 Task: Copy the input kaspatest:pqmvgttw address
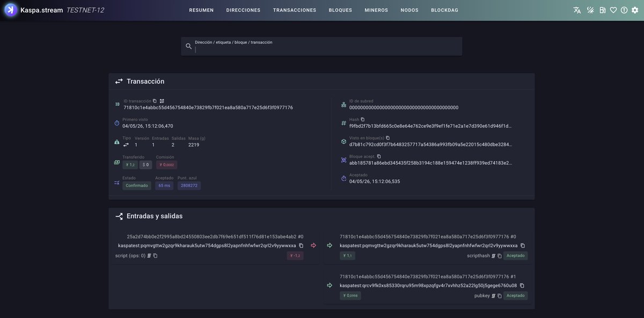coord(301,246)
